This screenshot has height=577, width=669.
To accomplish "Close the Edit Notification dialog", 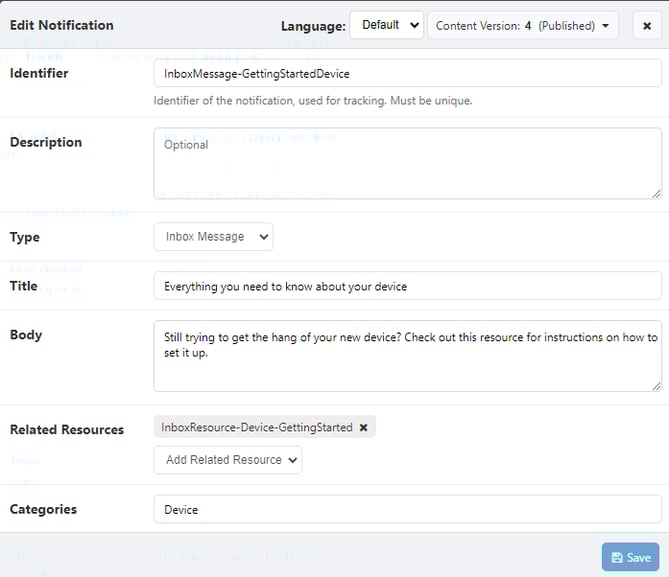I will point(647,25).
